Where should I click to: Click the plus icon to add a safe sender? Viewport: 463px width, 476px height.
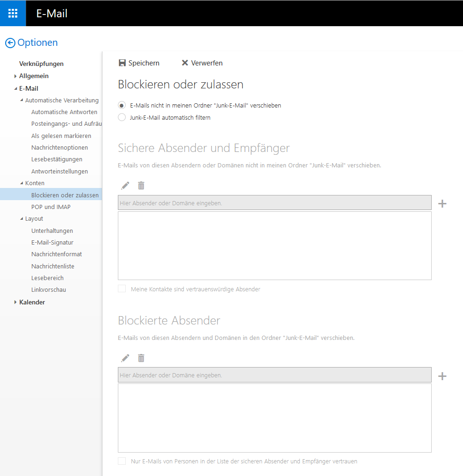click(x=442, y=203)
